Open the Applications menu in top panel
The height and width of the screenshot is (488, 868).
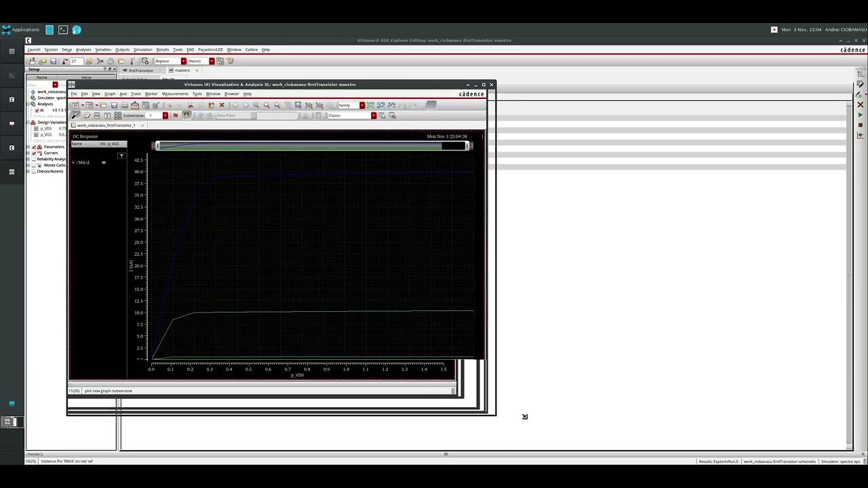20,30
